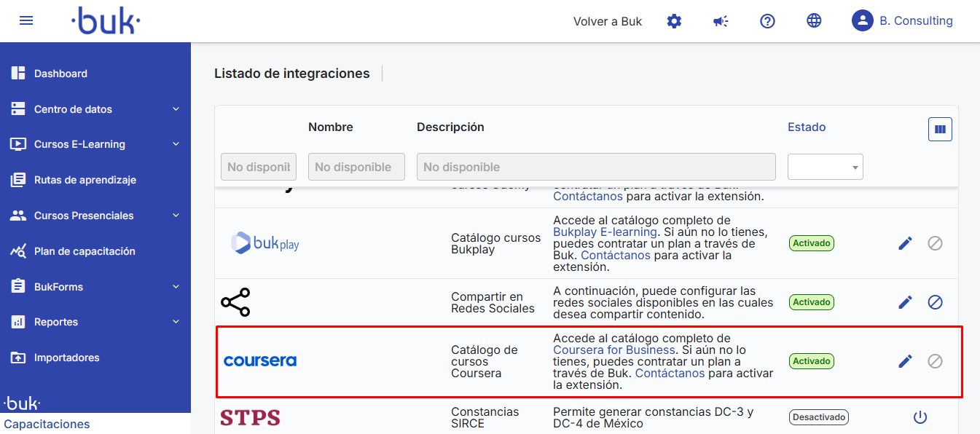980x434 pixels.
Task: Click the Importadores folder icon
Action: pyautogui.click(x=18, y=358)
